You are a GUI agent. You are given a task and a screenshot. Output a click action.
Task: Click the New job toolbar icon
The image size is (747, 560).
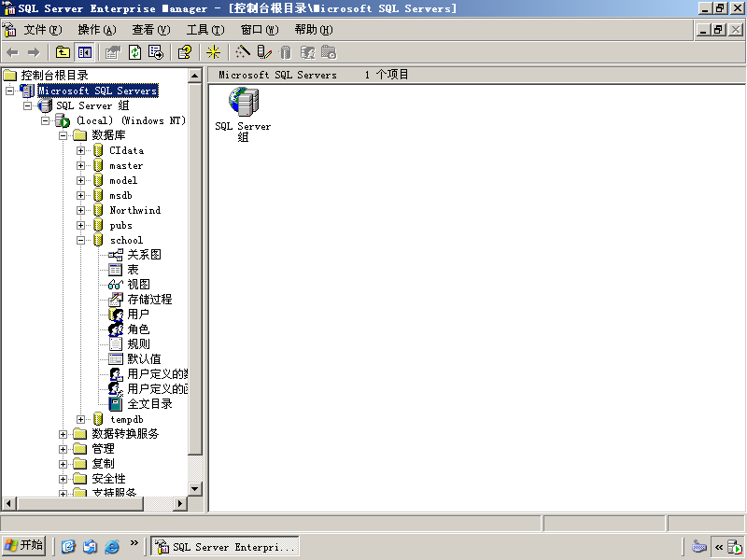click(x=329, y=52)
